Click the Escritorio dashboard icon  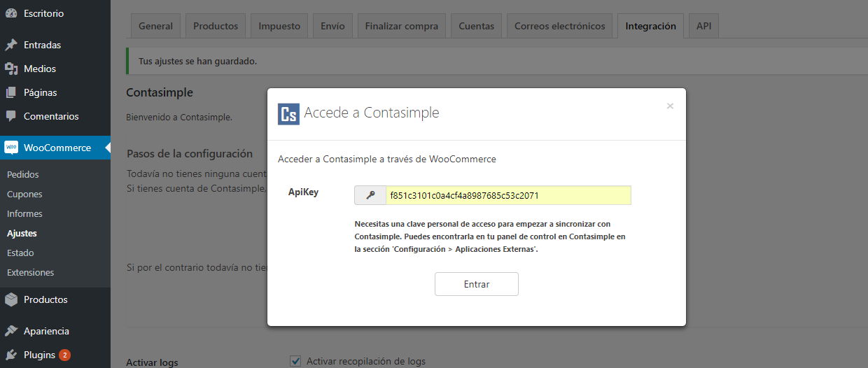point(11,13)
